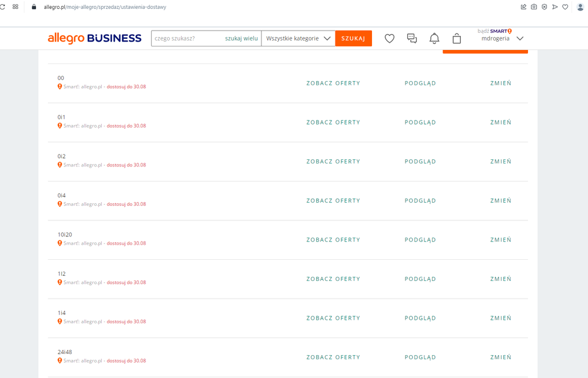Image resolution: width=588 pixels, height=378 pixels.
Task: Click PODGLĄD for price list 0i2
Action: (x=420, y=162)
